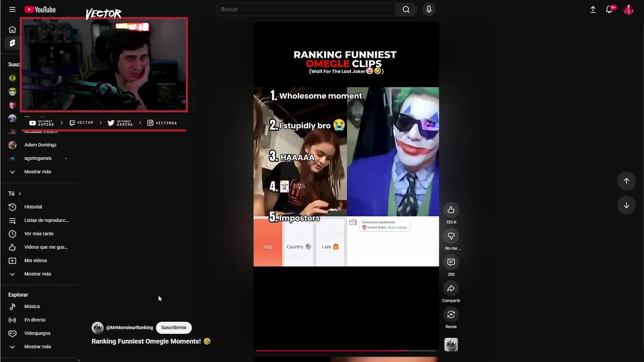Go to YouTube home via logo
This screenshot has width=644, height=362.
[40, 10]
